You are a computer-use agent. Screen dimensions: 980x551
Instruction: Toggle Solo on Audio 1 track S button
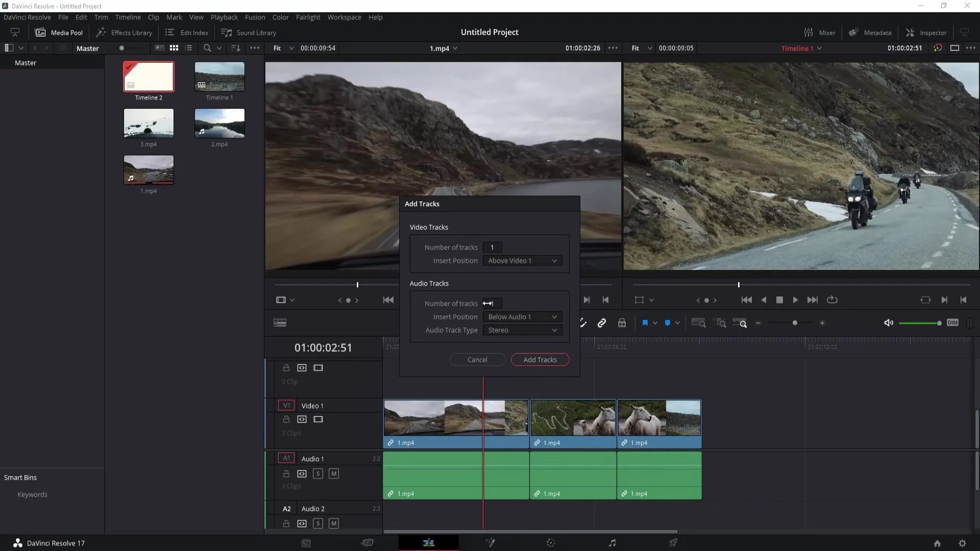[x=317, y=473]
